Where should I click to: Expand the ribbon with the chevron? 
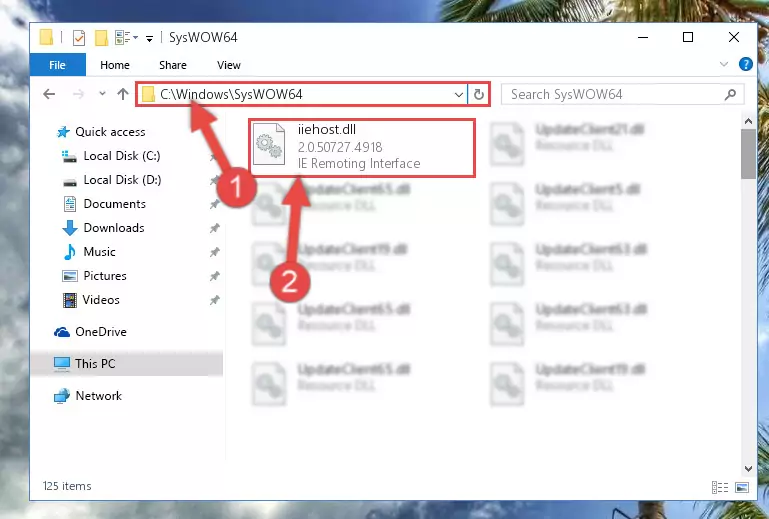[723, 64]
